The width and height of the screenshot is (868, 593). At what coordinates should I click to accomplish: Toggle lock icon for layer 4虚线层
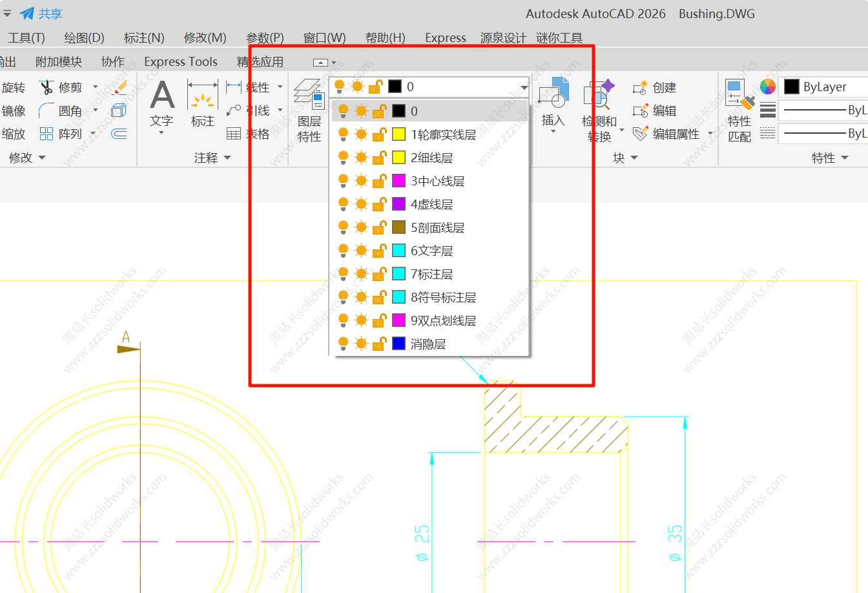coord(379,204)
